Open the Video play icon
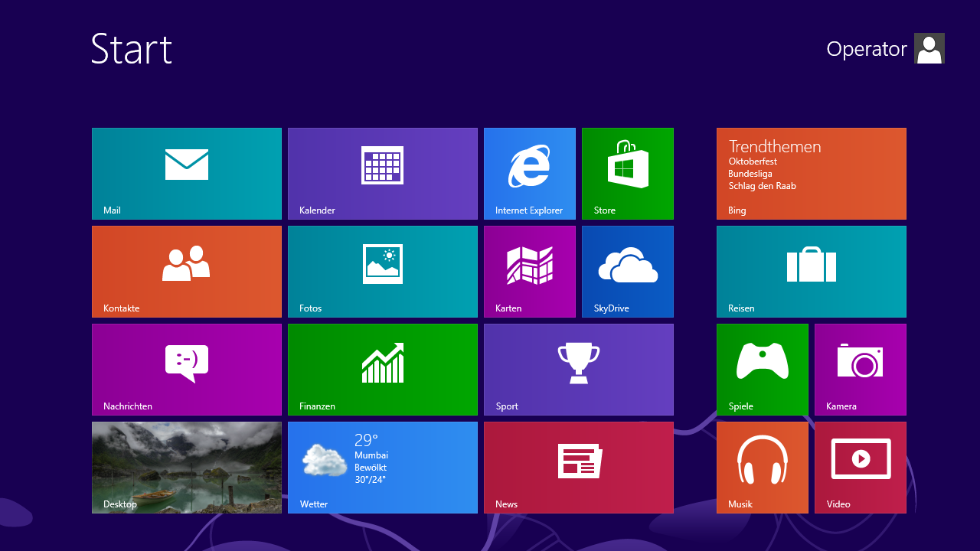This screenshot has height=551, width=980. 861,459
